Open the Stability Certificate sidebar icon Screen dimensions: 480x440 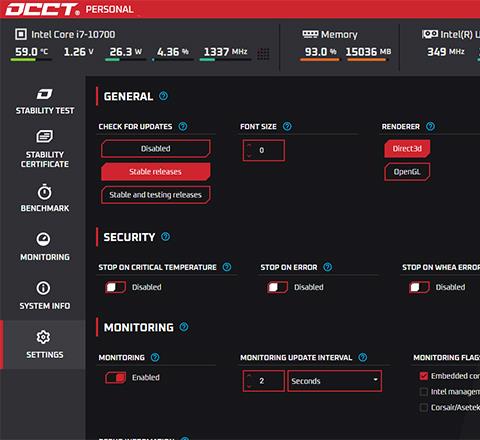pos(44,136)
